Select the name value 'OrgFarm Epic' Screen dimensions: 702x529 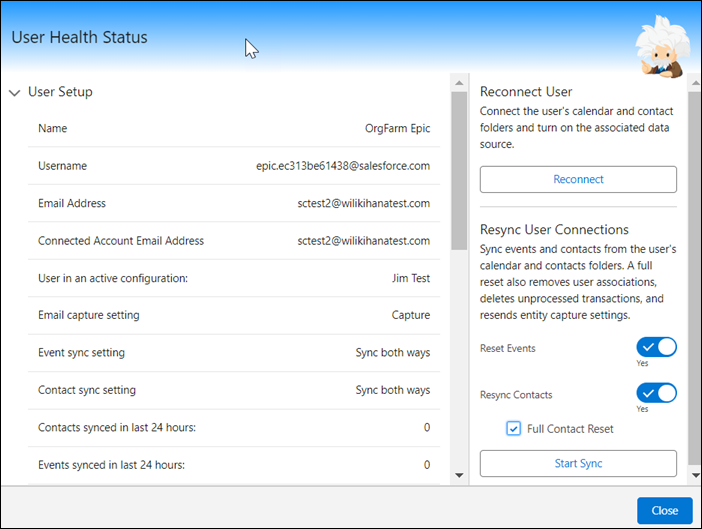tap(398, 128)
